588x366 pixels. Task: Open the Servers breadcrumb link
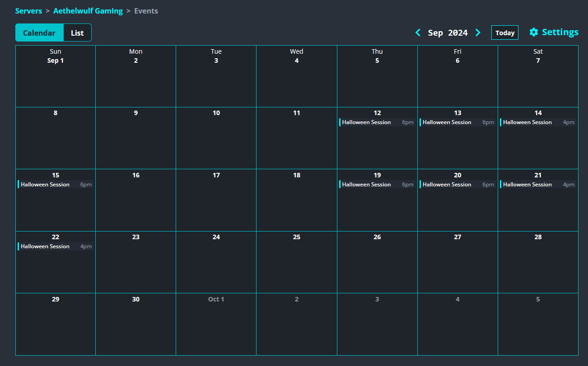pos(28,11)
